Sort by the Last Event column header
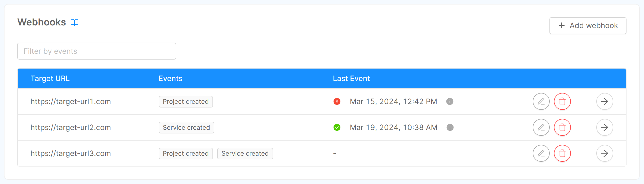The width and height of the screenshot is (644, 184). point(351,78)
